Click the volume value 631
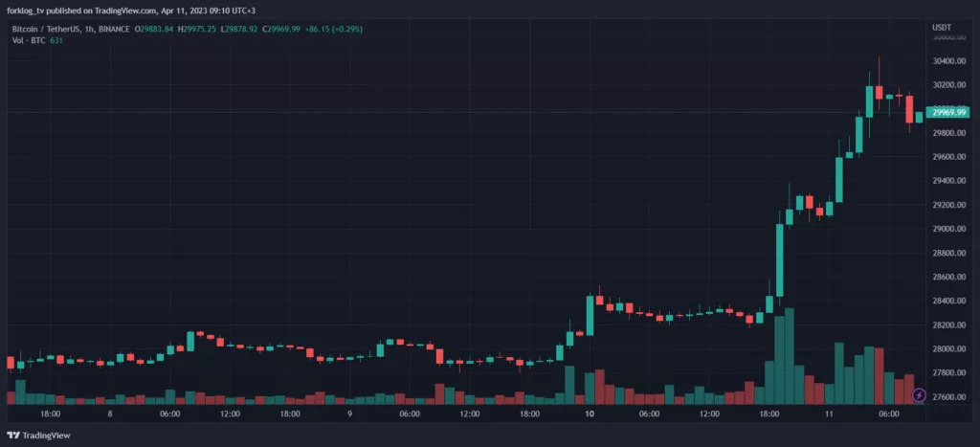The width and height of the screenshot is (980, 447). coord(58,42)
